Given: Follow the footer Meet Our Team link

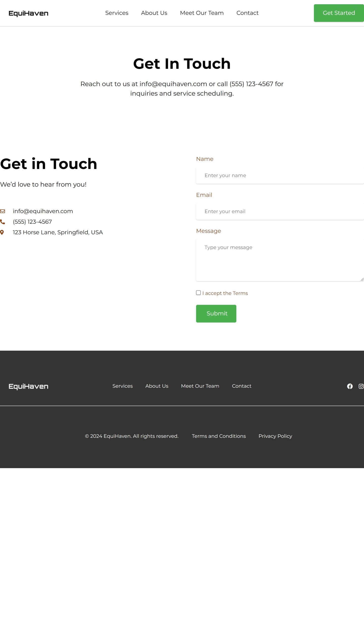Looking at the screenshot, I should [x=200, y=386].
